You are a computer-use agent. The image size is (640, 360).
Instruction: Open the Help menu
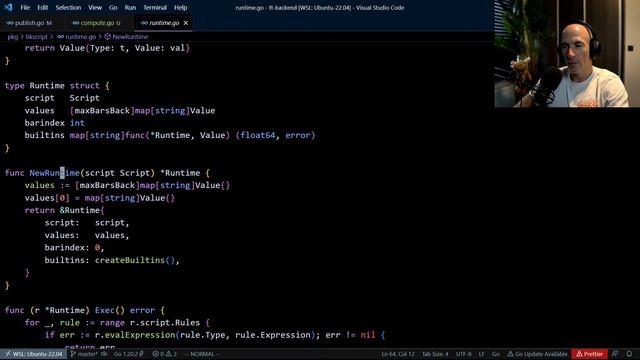point(180,7)
